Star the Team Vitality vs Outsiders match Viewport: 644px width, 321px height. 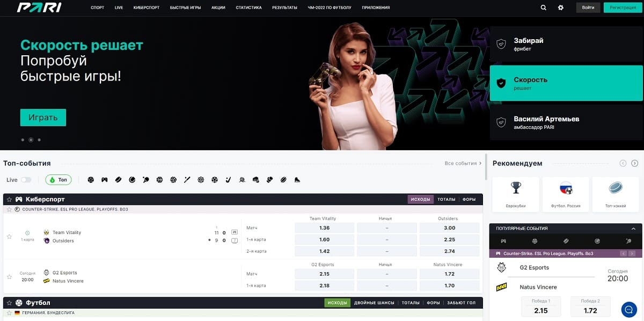[9, 237]
